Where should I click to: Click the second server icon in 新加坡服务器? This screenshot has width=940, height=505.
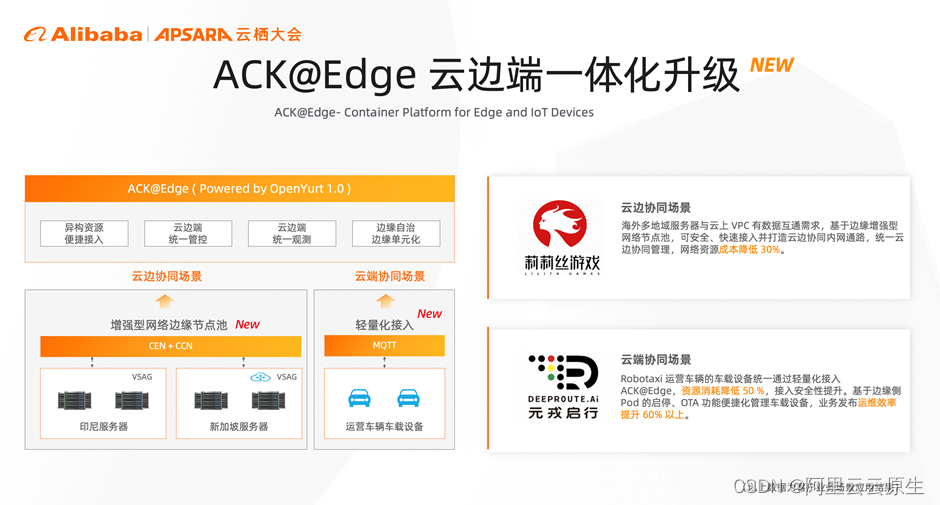(x=268, y=400)
